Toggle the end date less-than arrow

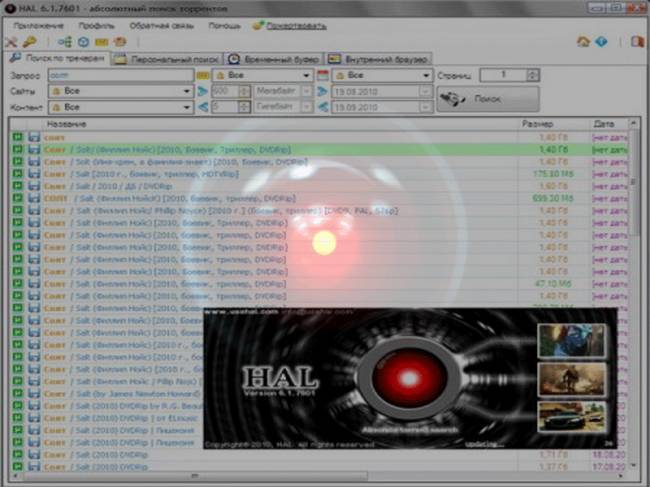323,107
